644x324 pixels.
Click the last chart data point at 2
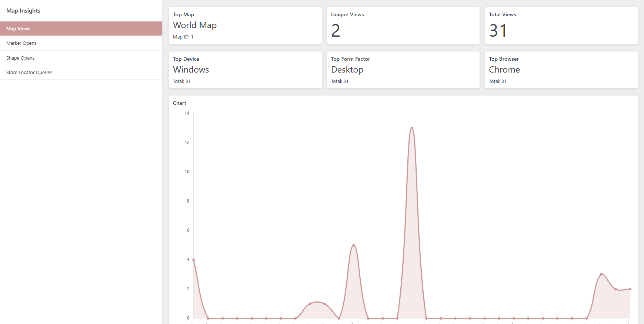pyautogui.click(x=630, y=289)
